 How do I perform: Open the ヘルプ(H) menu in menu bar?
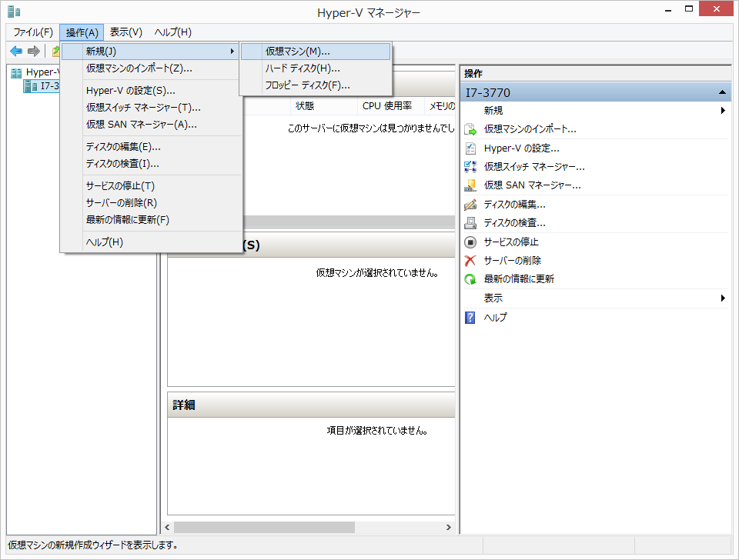172,32
